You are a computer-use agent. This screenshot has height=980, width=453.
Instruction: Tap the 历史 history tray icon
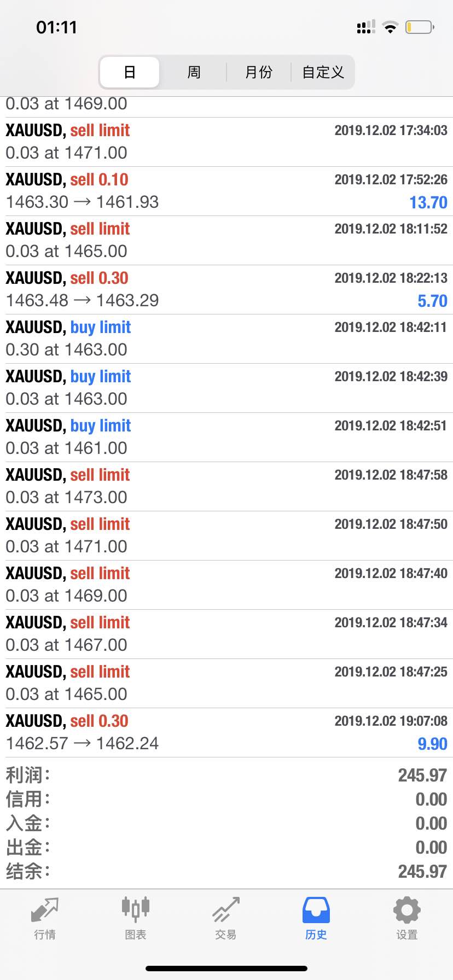click(x=316, y=910)
